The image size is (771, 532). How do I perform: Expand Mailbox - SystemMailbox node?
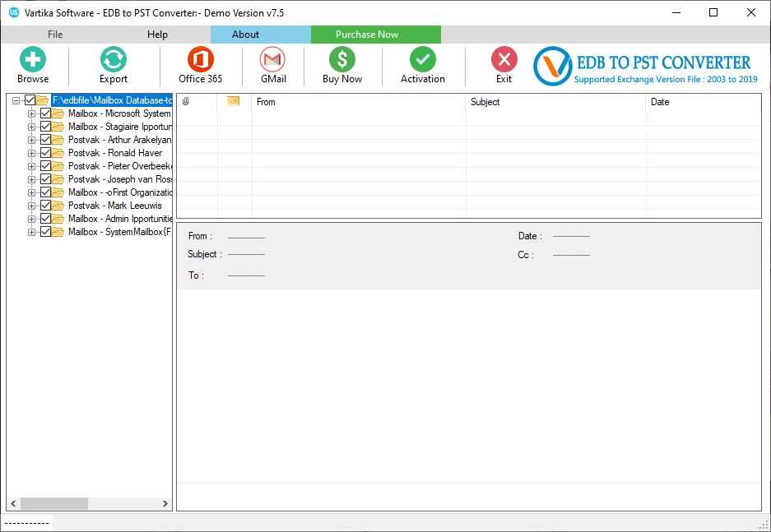click(x=32, y=233)
